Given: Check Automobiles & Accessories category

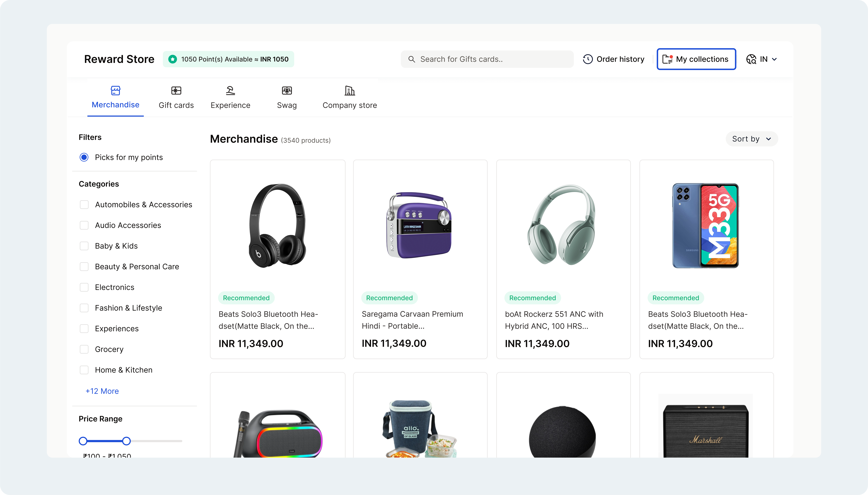Looking at the screenshot, I should point(84,204).
